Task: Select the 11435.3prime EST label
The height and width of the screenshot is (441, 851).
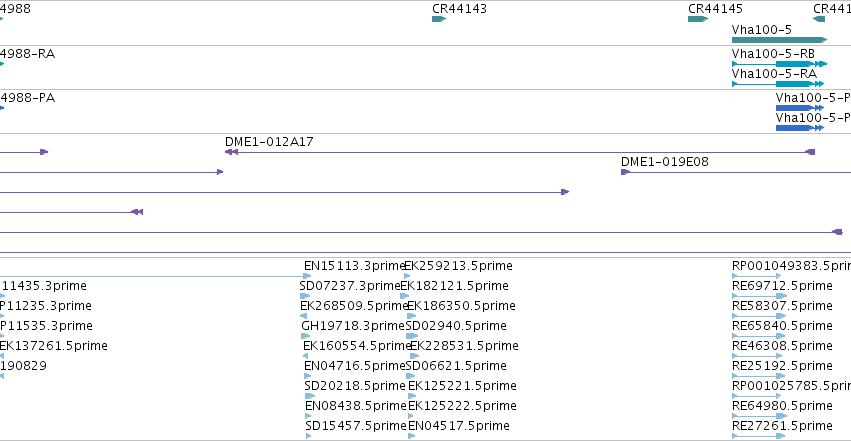Action: point(43,286)
